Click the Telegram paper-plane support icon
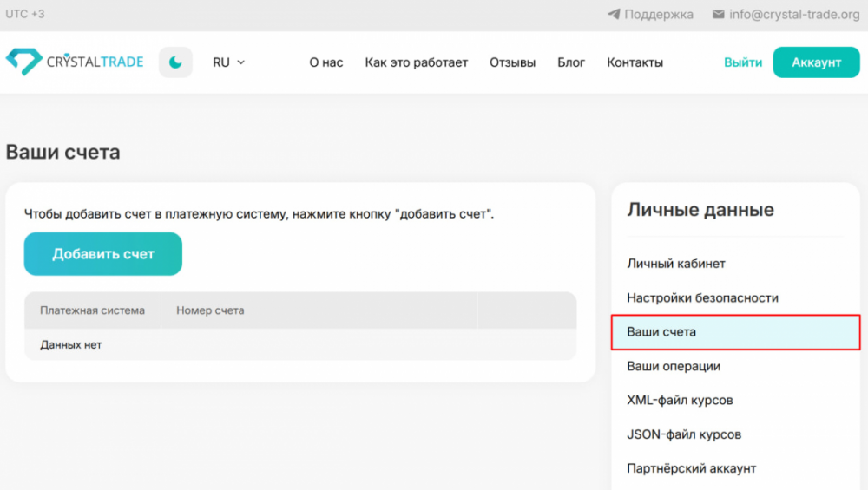Screen dimensions: 868x490 click(614, 15)
